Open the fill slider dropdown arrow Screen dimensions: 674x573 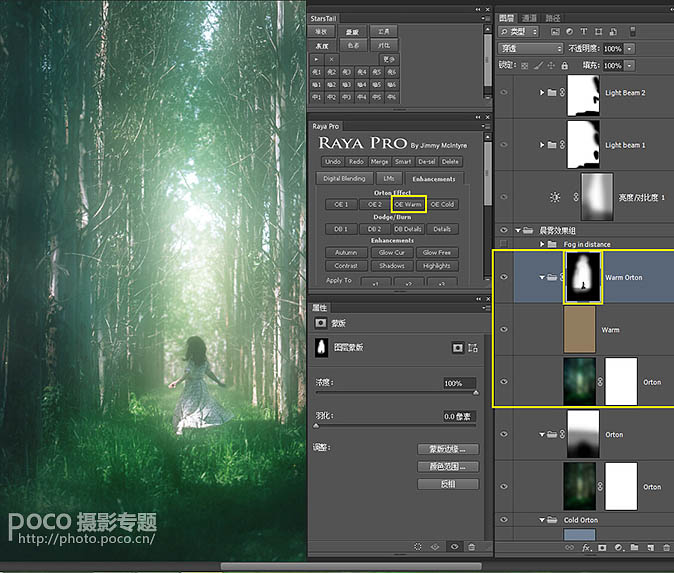click(x=630, y=66)
